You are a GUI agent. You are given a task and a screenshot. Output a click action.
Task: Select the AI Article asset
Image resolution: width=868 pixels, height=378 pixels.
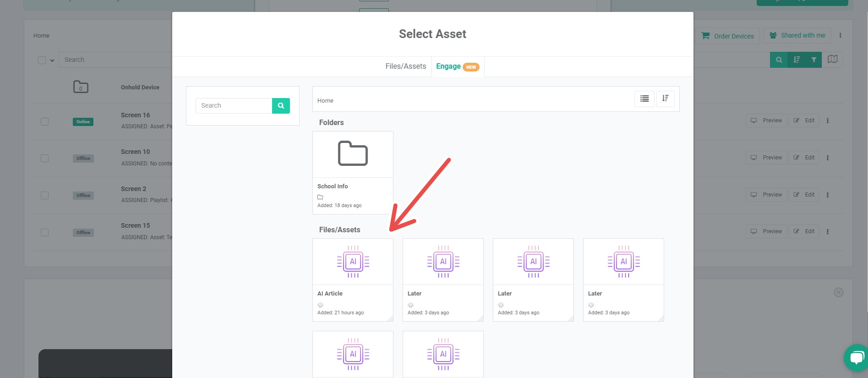point(353,280)
